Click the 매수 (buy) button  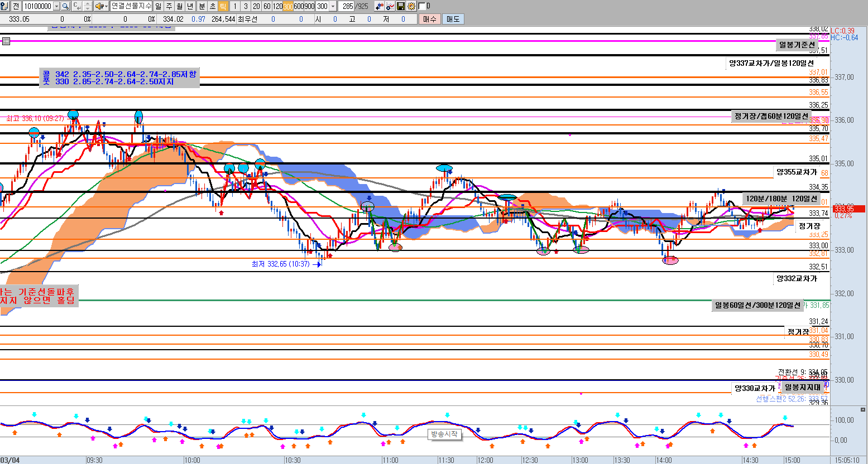[x=429, y=19]
